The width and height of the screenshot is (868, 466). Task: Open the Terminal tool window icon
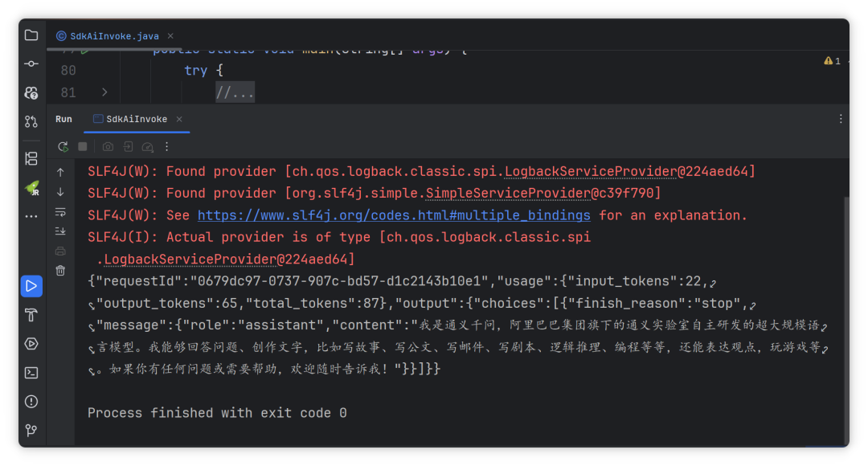coord(31,373)
